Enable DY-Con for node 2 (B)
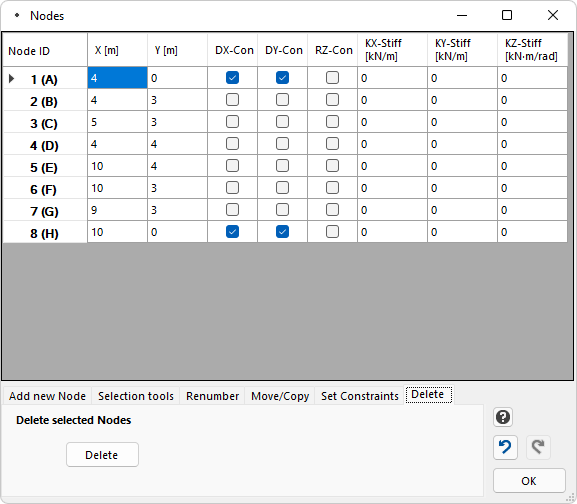577x504 pixels. 282,100
